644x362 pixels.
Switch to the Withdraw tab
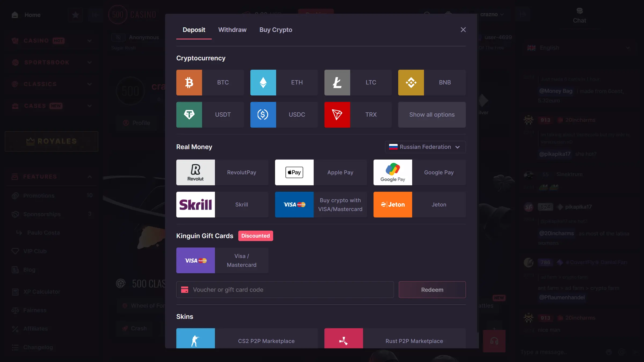232,30
